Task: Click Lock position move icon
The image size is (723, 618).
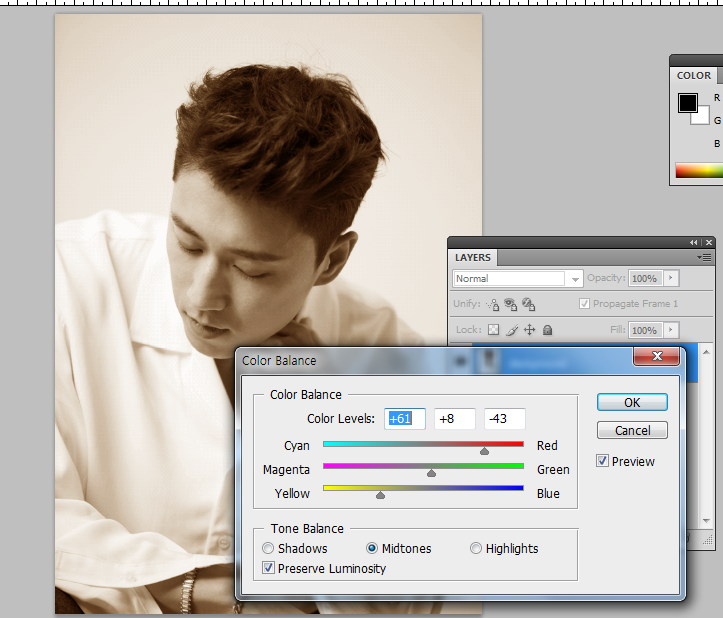Action: (529, 330)
